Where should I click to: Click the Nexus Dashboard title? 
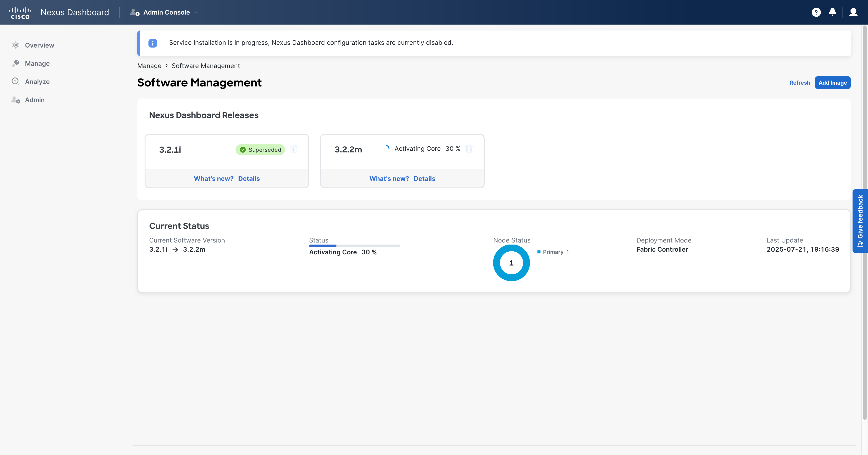point(75,13)
